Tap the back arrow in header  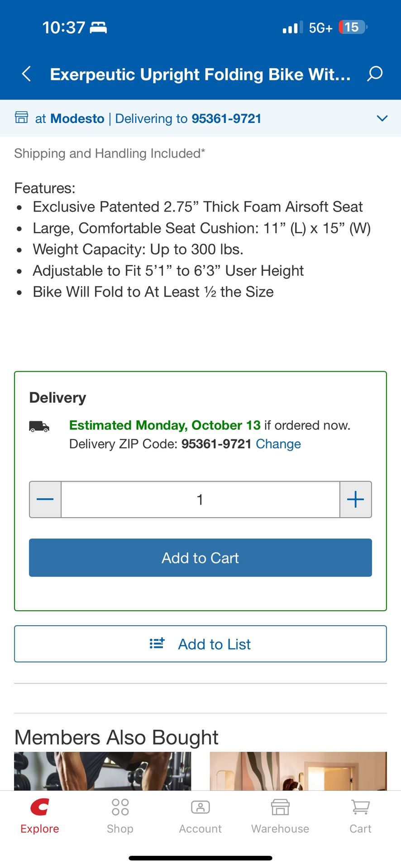pyautogui.click(x=27, y=74)
